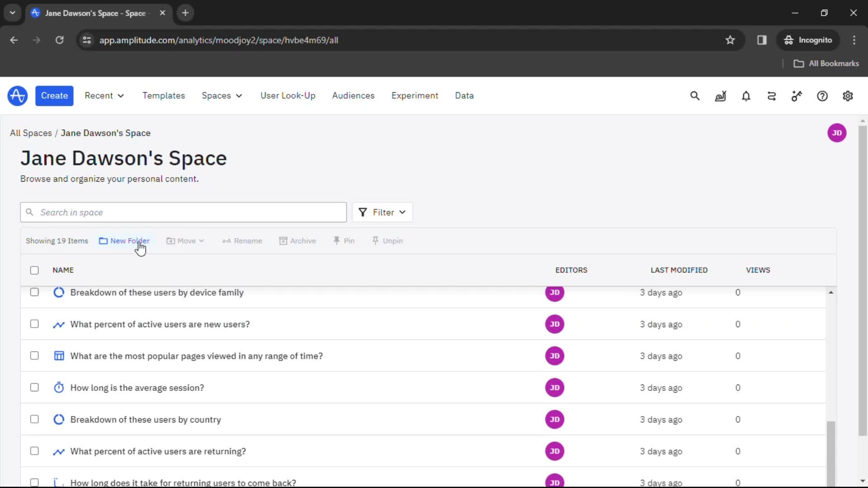Screen dimensions: 868x488
Task: Open the Templates menu item
Action: point(164,96)
